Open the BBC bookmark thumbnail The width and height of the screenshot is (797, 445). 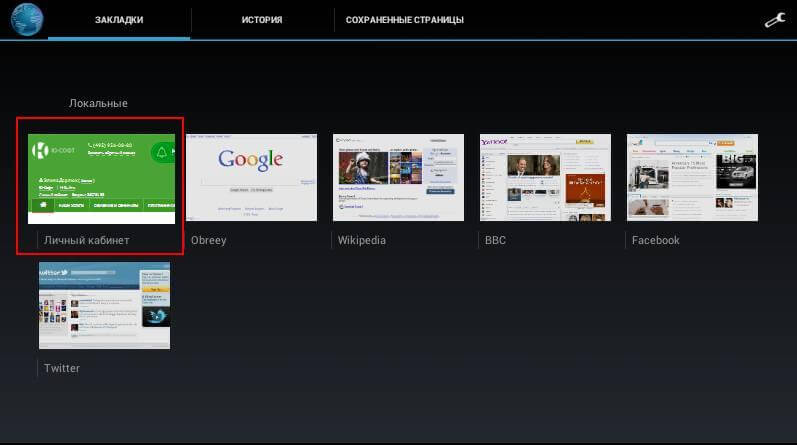point(545,177)
